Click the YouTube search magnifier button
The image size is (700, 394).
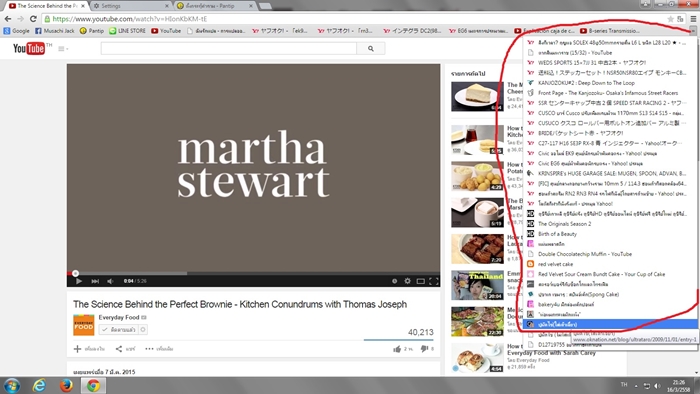click(371, 49)
